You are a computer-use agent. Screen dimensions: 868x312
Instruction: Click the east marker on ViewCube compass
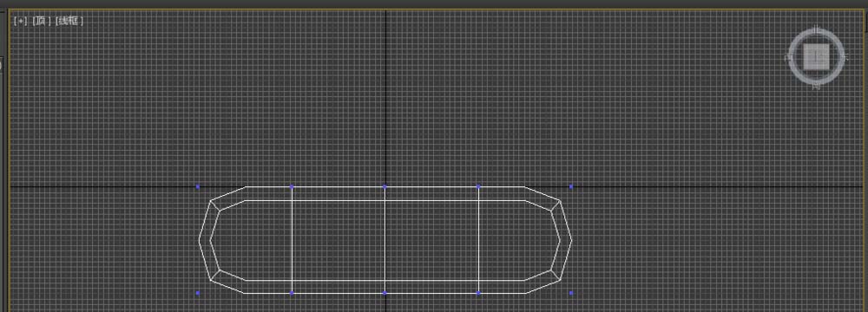pos(845,56)
